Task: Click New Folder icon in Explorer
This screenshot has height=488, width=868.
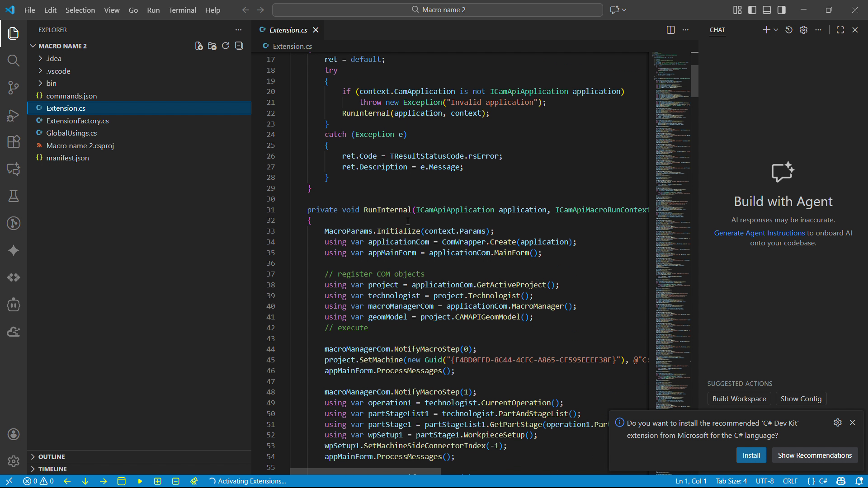Action: [212, 46]
